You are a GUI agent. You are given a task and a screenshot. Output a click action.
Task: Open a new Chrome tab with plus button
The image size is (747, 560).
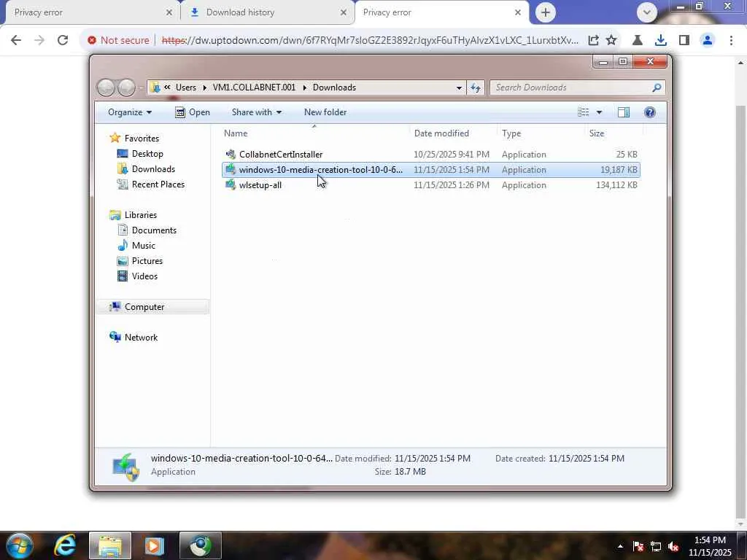[x=546, y=12]
